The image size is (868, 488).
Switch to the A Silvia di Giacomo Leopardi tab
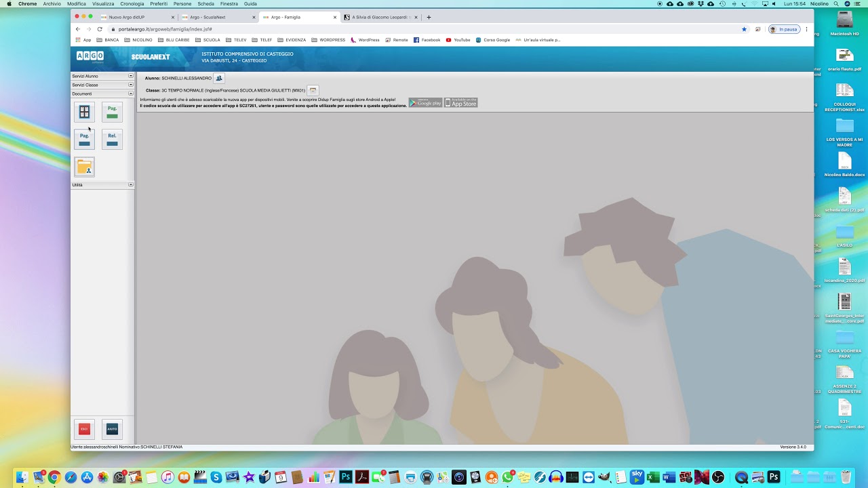click(x=381, y=17)
